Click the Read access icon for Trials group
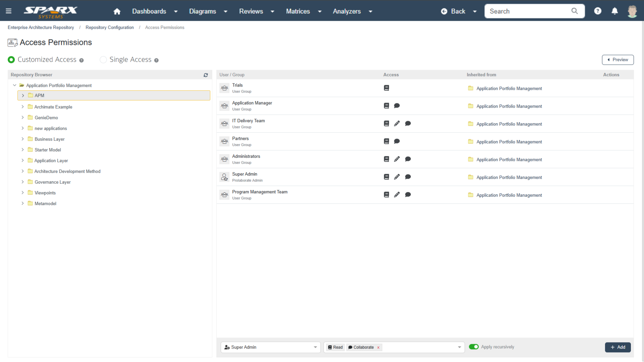 coord(386,88)
